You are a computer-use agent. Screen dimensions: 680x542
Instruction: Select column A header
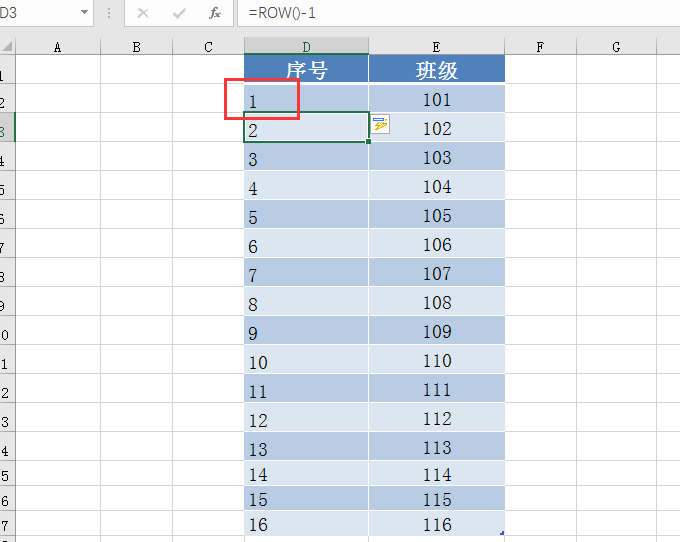58,46
